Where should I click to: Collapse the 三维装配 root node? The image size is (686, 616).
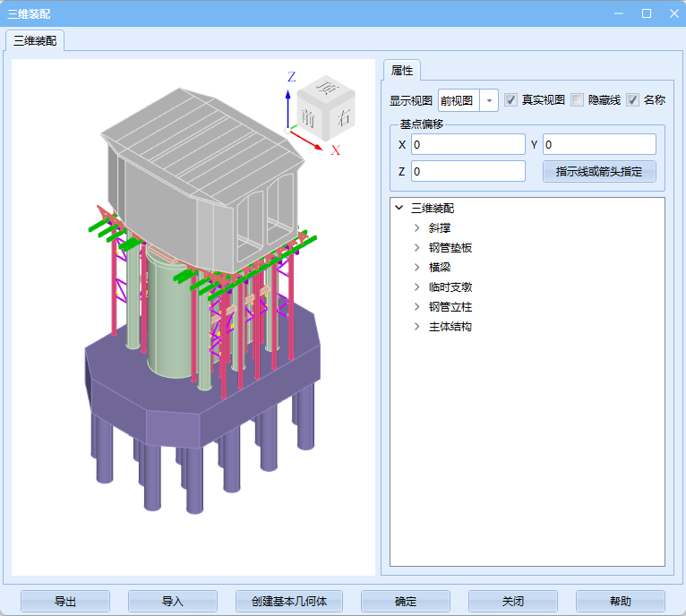click(399, 209)
